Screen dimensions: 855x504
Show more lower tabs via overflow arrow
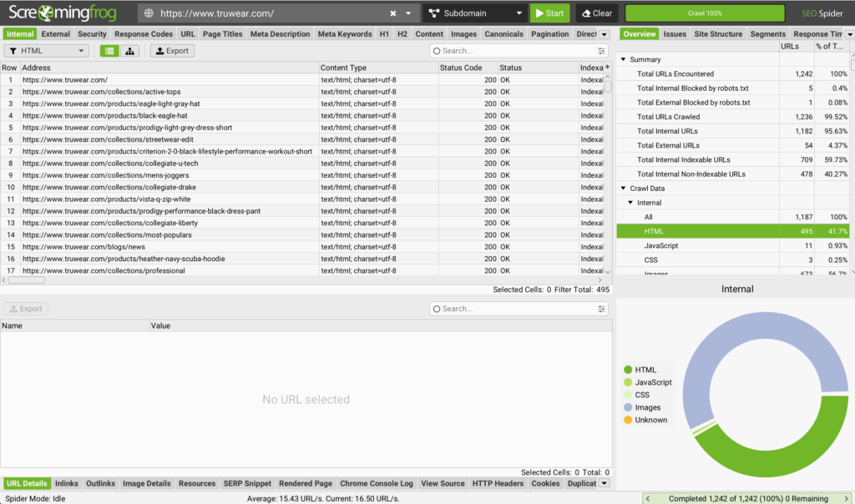pyautogui.click(x=604, y=483)
